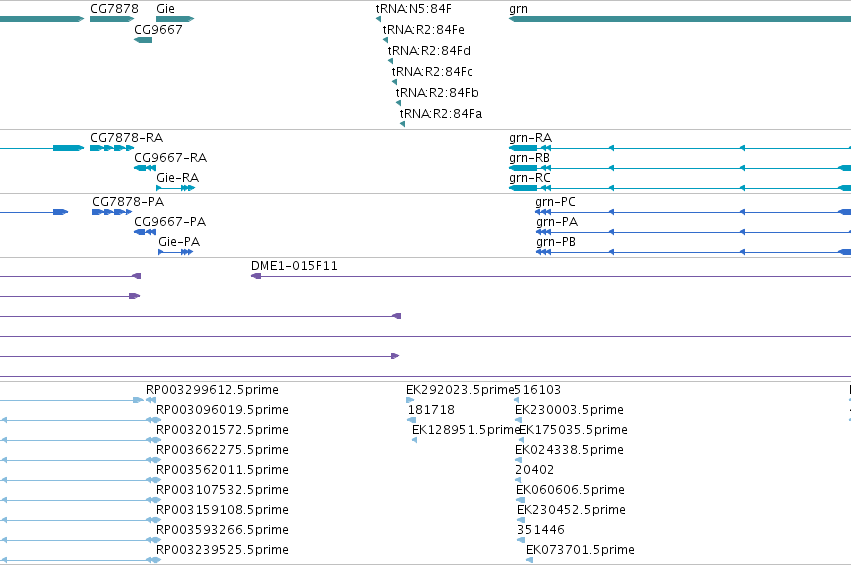Select the long grn gene bar
851x565 pixels.
click(680, 19)
